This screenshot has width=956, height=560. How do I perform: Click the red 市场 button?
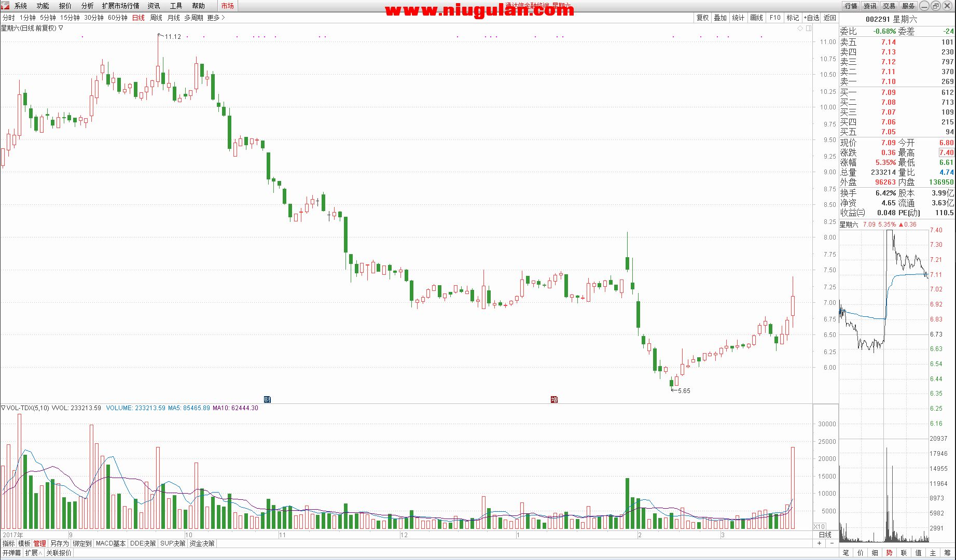227,6
